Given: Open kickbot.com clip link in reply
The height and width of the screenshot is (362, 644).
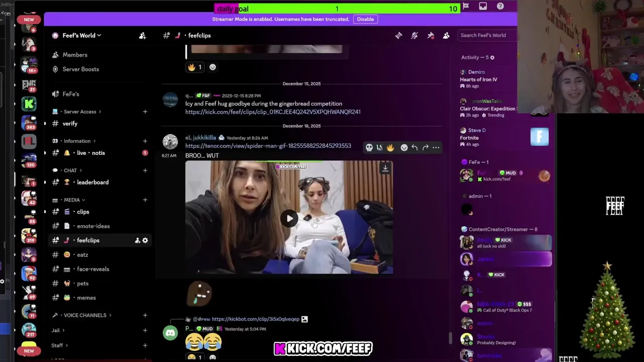Looking at the screenshot, I should (256, 319).
